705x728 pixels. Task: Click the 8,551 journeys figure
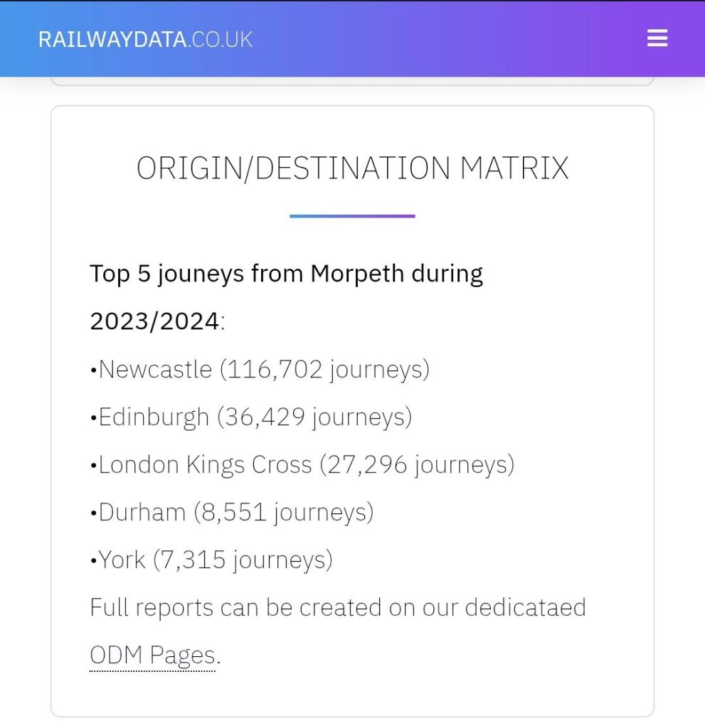[231, 513]
